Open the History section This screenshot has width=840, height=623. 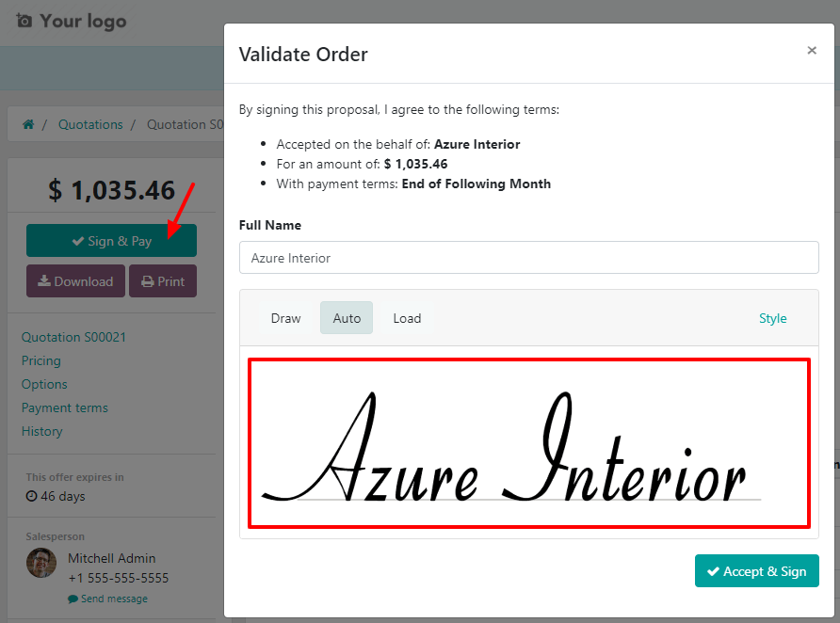[41, 431]
